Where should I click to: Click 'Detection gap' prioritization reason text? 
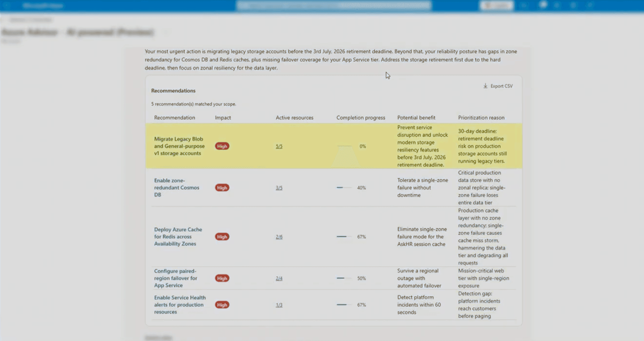(479, 305)
